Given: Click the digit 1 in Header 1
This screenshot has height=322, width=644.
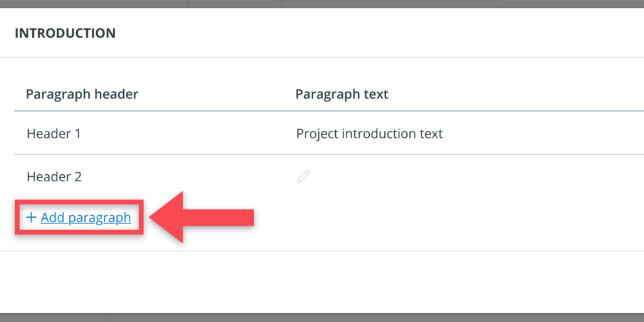Looking at the screenshot, I should point(77,133).
